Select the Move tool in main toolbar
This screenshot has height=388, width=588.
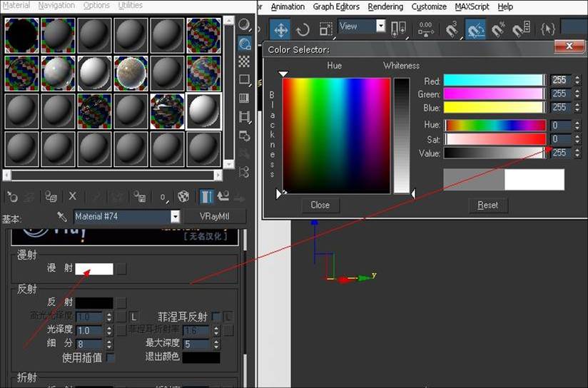pos(280,29)
